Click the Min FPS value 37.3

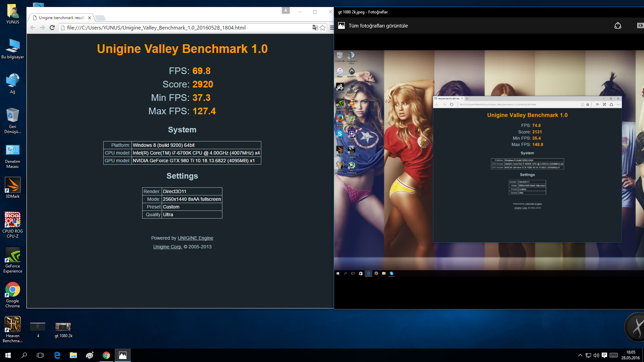click(201, 98)
